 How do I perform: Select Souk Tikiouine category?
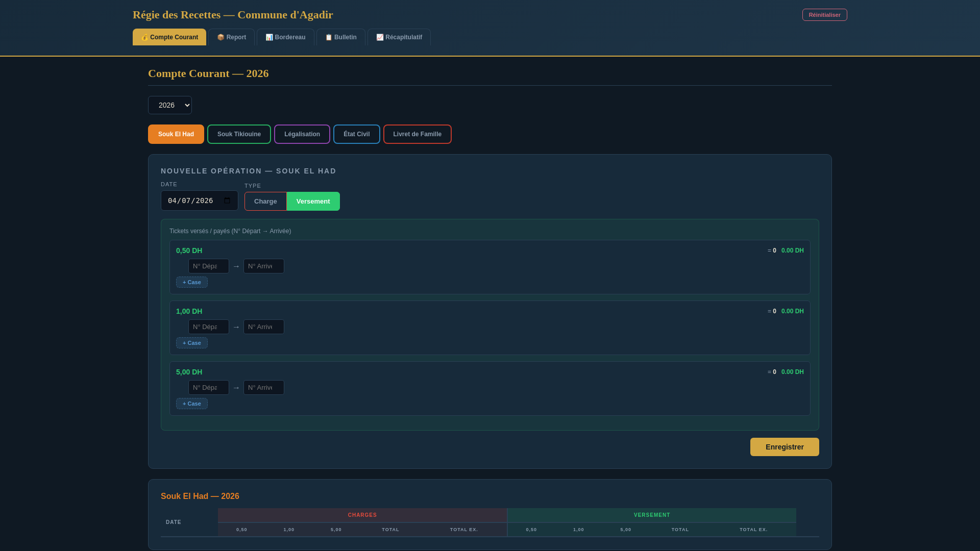pyautogui.click(x=239, y=134)
